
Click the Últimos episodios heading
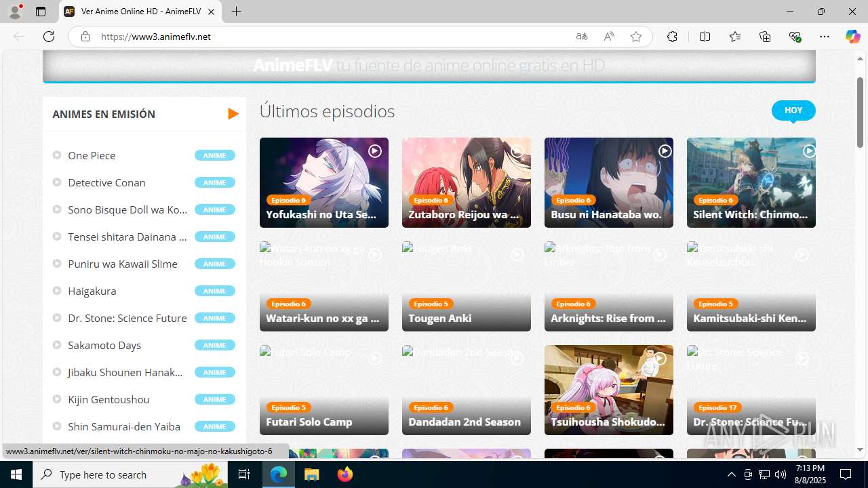click(x=327, y=111)
